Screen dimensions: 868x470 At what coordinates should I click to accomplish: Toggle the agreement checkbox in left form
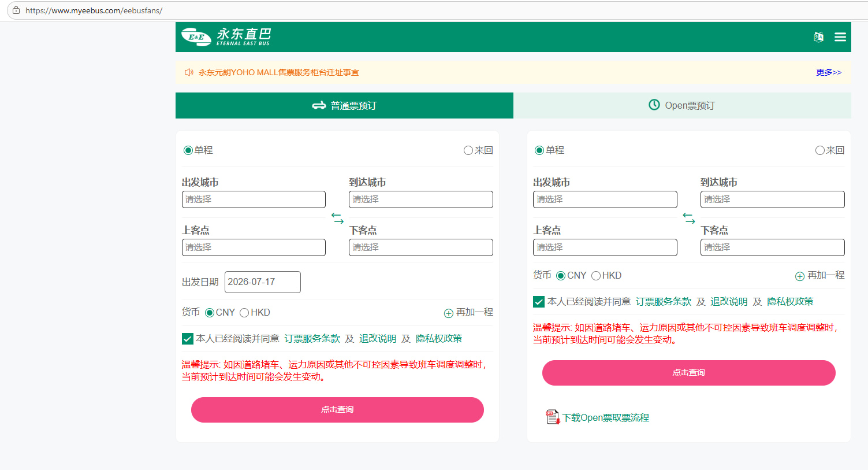[x=188, y=339]
